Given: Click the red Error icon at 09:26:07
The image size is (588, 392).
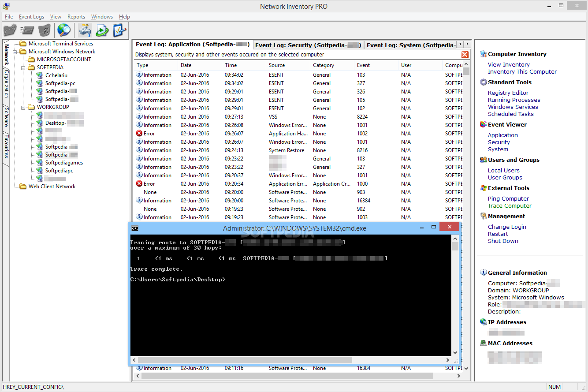Looking at the screenshot, I should coord(139,134).
